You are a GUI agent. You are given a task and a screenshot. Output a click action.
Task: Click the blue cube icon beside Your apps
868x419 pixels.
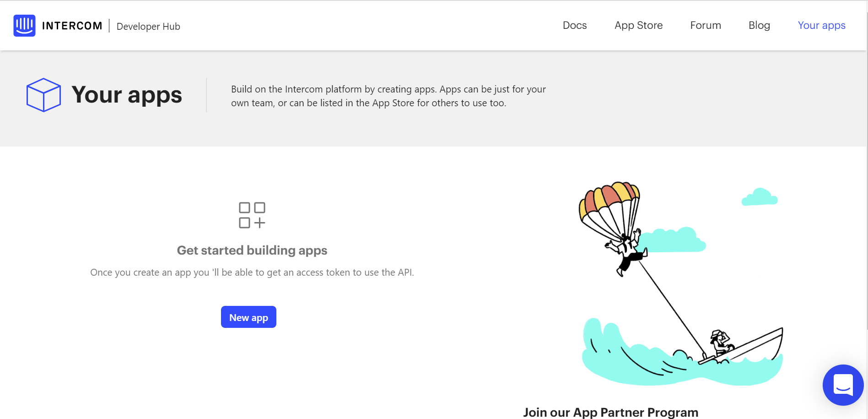pyautogui.click(x=43, y=95)
